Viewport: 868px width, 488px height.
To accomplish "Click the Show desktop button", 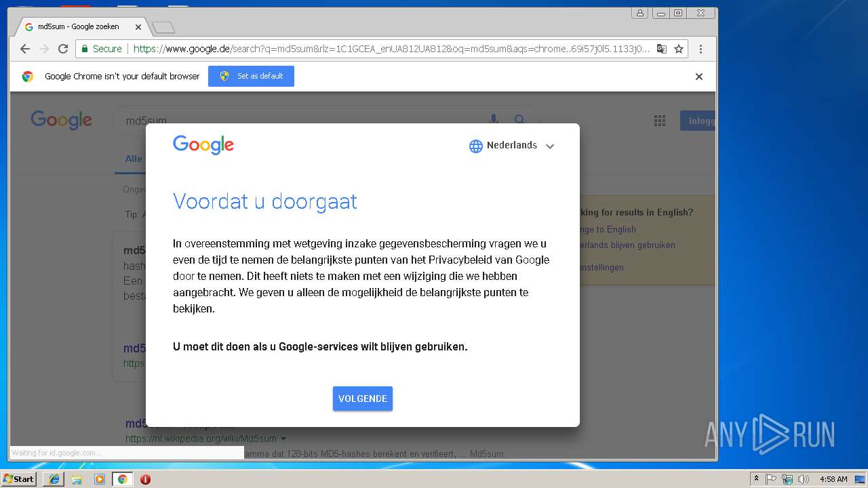I will pyautogui.click(x=861, y=479).
